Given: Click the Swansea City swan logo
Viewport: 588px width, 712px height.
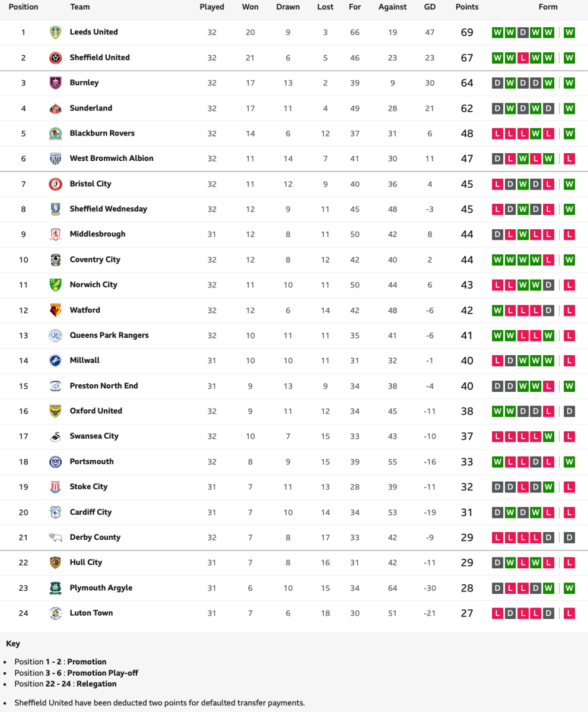Looking at the screenshot, I should pyautogui.click(x=55, y=436).
